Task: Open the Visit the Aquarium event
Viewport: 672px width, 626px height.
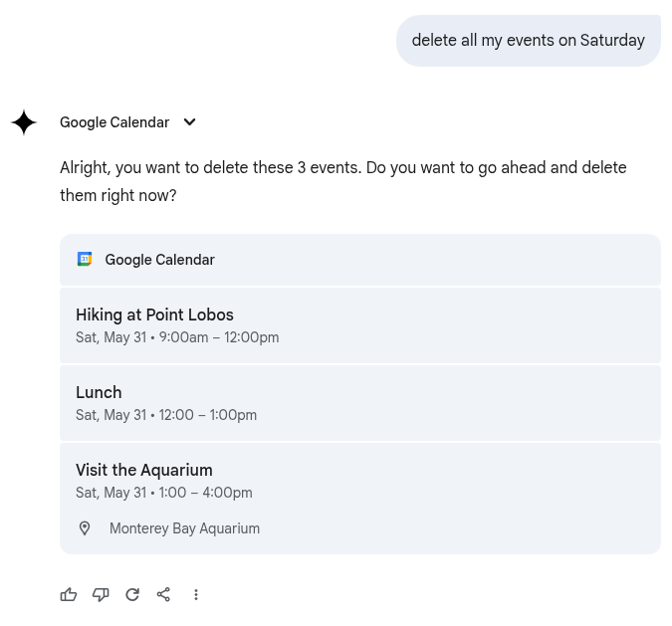Action: pos(144,471)
